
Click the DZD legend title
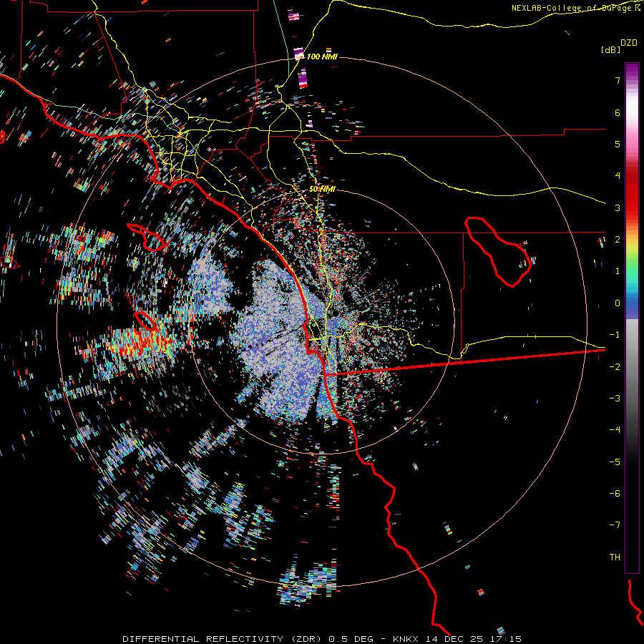point(629,43)
